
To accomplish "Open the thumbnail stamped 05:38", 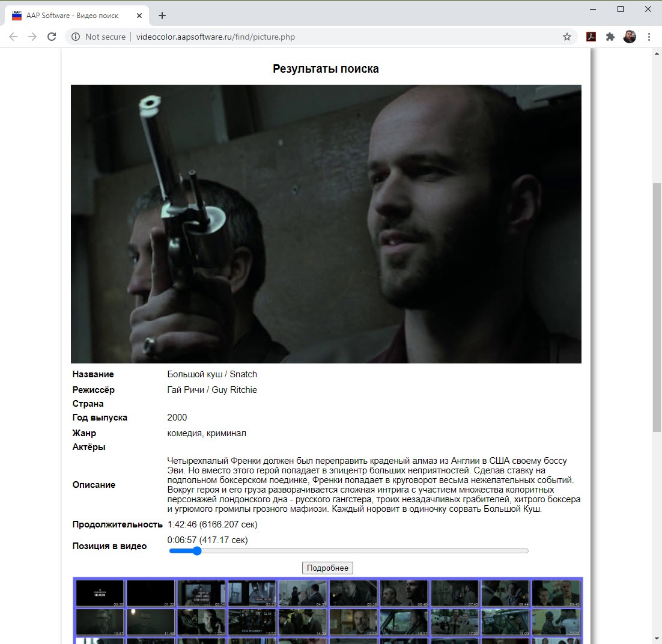I will click(x=353, y=593).
